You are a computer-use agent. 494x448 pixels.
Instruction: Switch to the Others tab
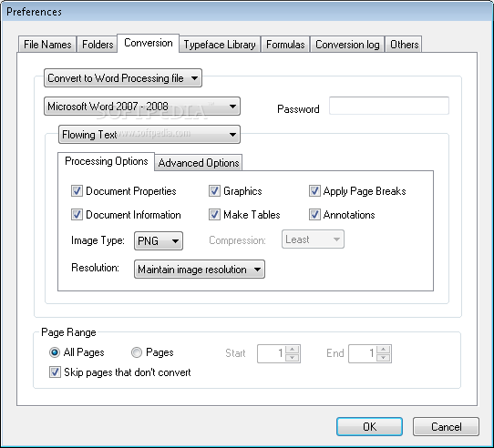tap(404, 44)
